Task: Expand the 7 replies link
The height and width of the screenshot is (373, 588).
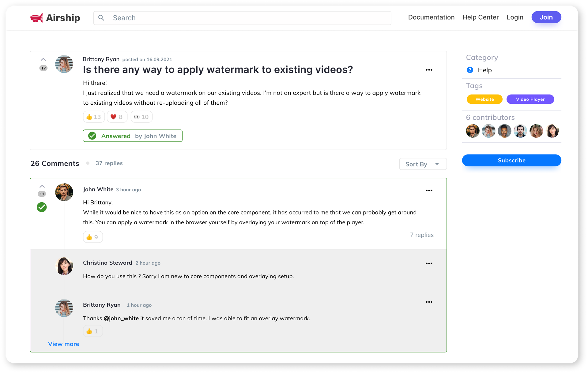Action: pyautogui.click(x=422, y=235)
